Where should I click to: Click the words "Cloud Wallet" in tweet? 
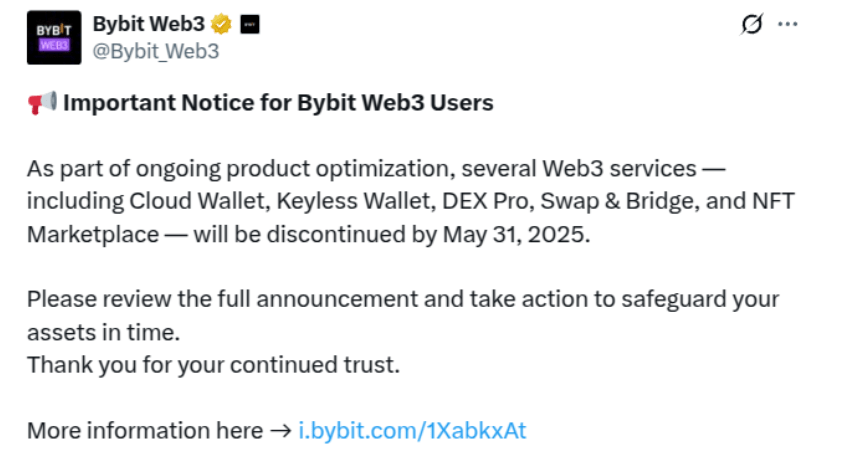tap(196, 201)
